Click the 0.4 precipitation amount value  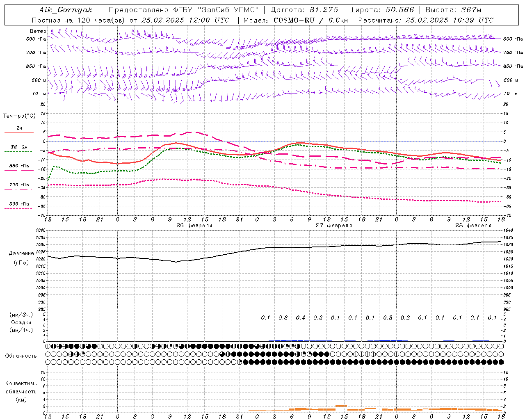point(301,318)
